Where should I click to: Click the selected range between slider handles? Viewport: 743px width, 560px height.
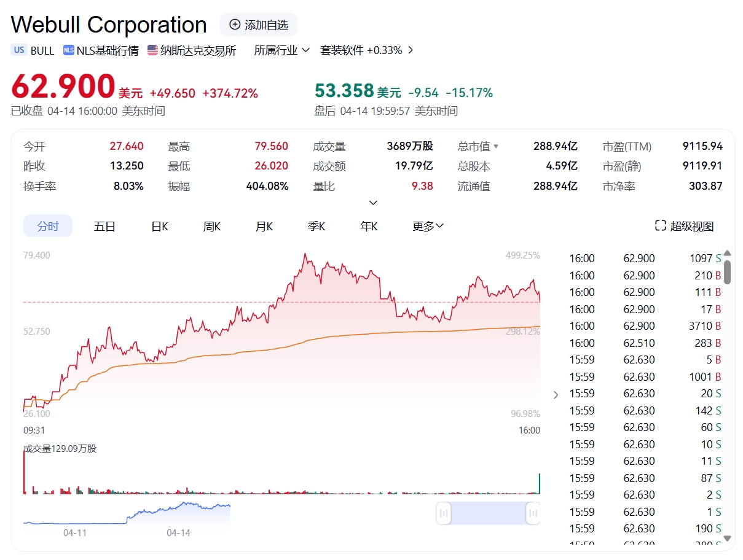click(x=489, y=513)
